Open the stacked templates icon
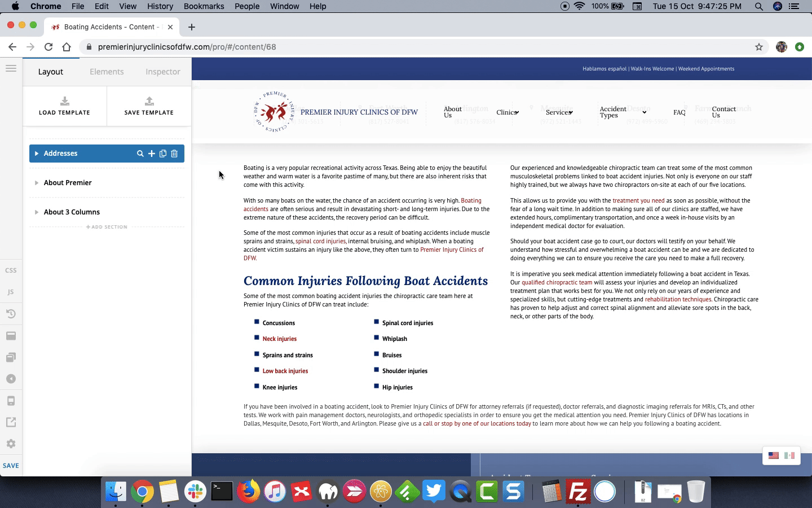The width and height of the screenshot is (812, 508). coord(11,357)
